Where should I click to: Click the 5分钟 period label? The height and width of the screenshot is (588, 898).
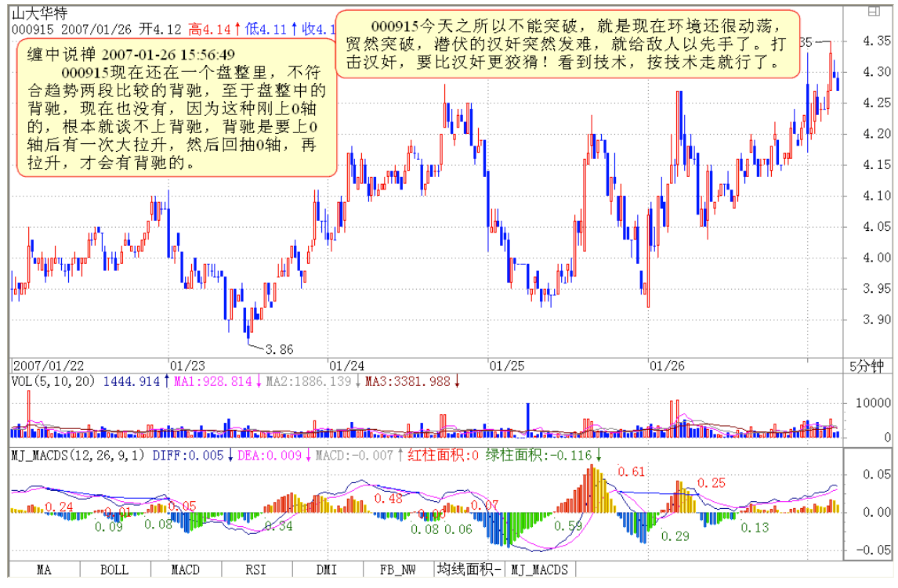(867, 366)
